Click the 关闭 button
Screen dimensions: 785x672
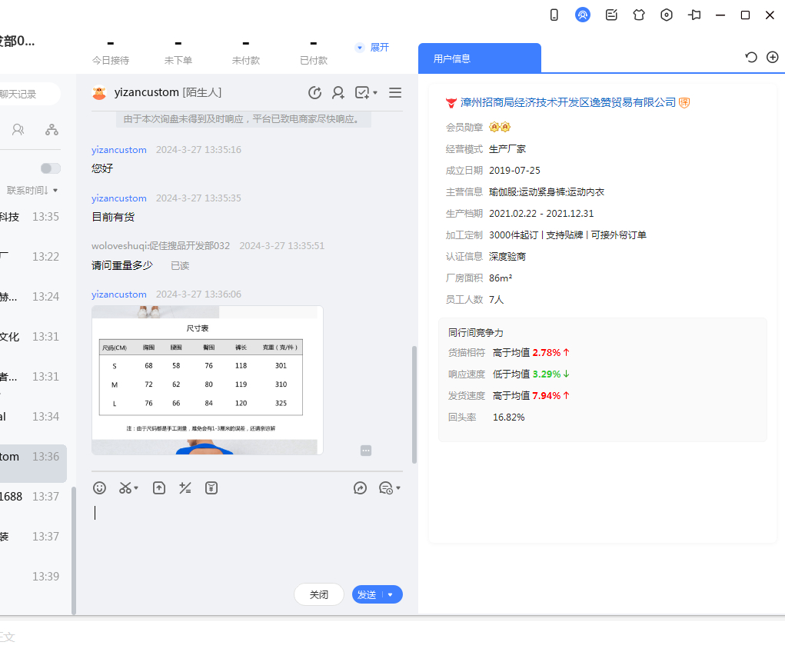(318, 594)
